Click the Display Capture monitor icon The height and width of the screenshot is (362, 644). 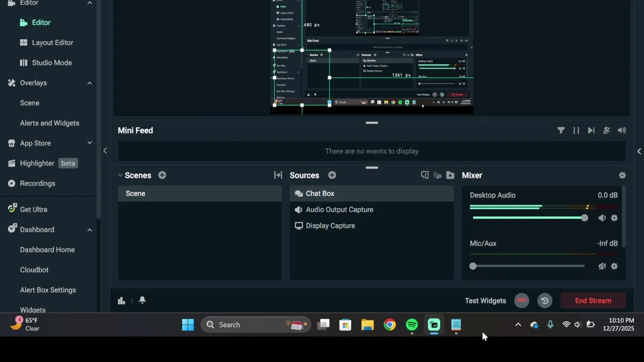[299, 226]
